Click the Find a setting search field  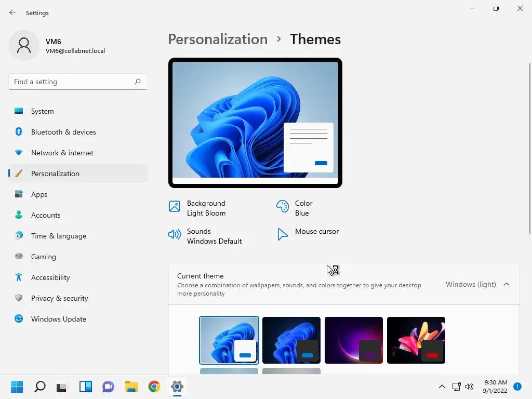[78, 82]
